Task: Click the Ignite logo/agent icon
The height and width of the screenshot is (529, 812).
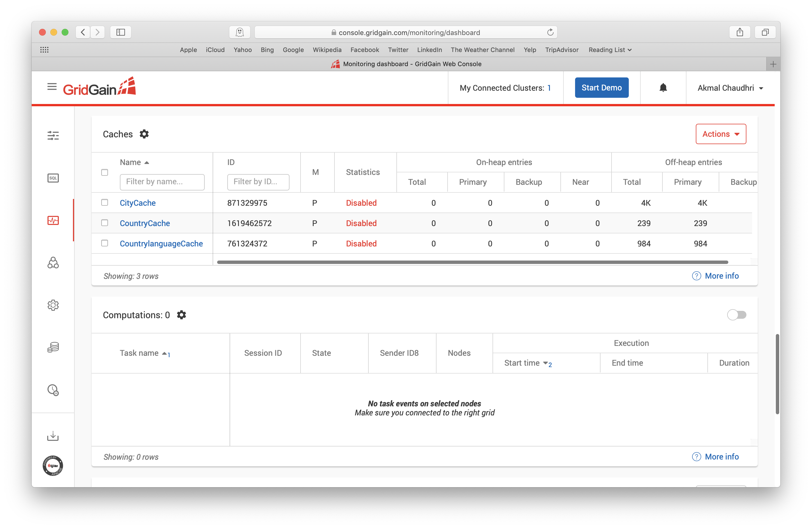Action: (53, 465)
